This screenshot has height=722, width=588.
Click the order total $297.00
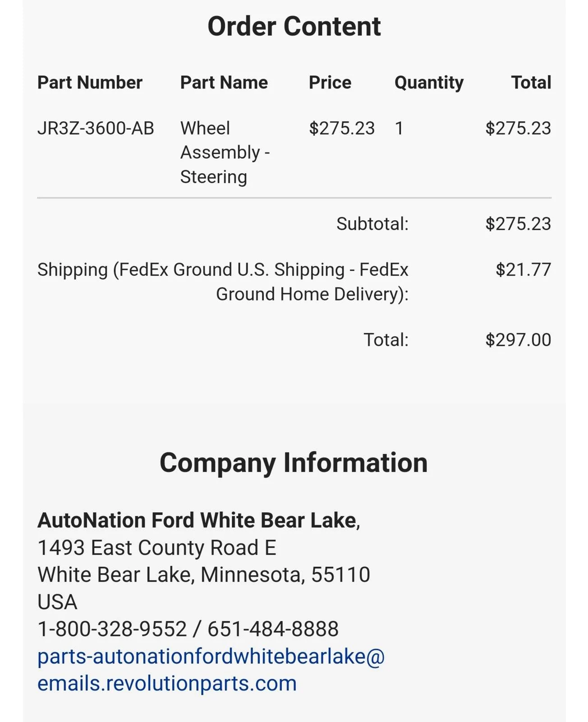(518, 340)
